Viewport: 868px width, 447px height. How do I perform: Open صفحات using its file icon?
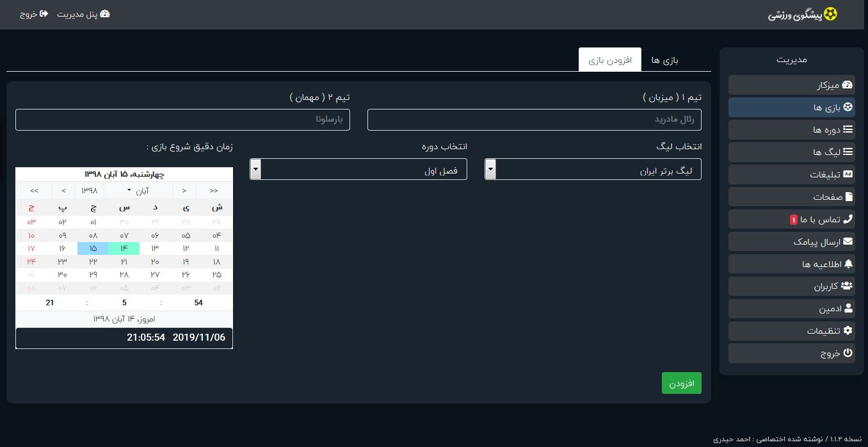click(849, 197)
